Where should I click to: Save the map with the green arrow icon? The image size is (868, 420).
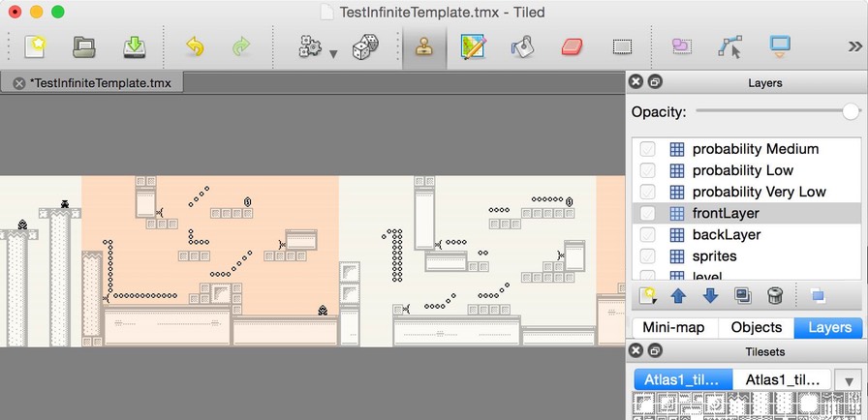pos(135,47)
